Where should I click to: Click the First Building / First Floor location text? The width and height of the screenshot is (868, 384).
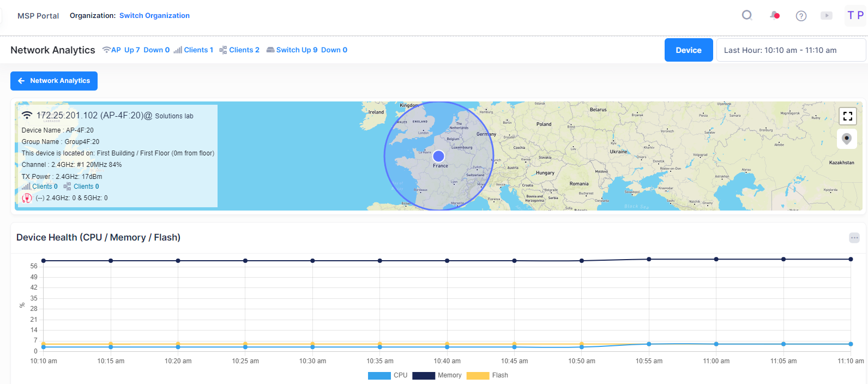118,153
